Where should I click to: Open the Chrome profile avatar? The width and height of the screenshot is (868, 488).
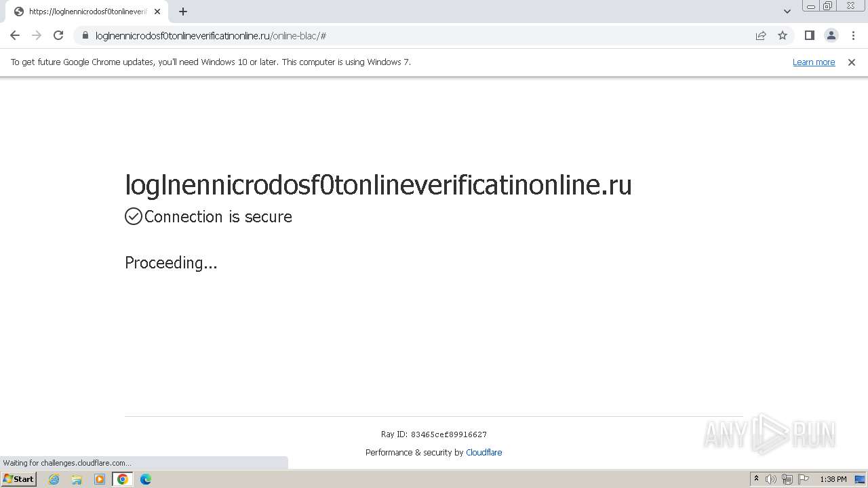[831, 35]
